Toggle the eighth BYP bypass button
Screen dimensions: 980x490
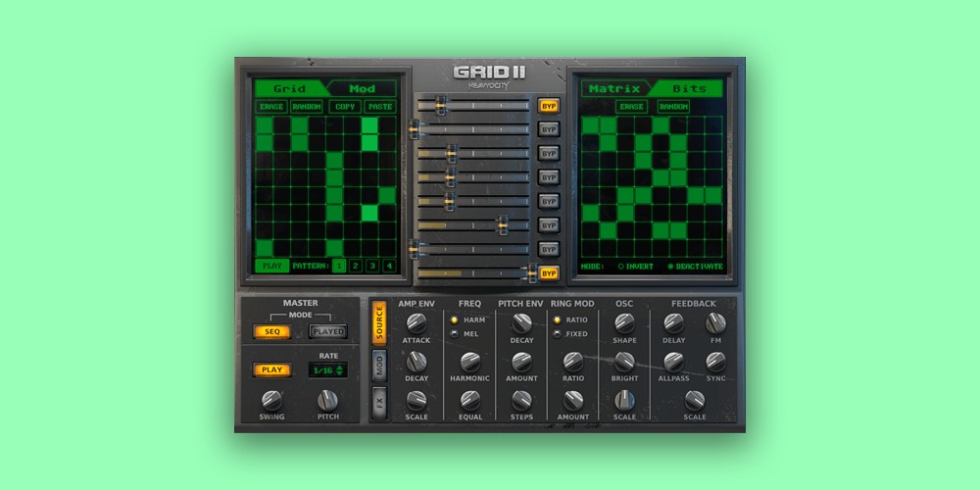point(549,273)
